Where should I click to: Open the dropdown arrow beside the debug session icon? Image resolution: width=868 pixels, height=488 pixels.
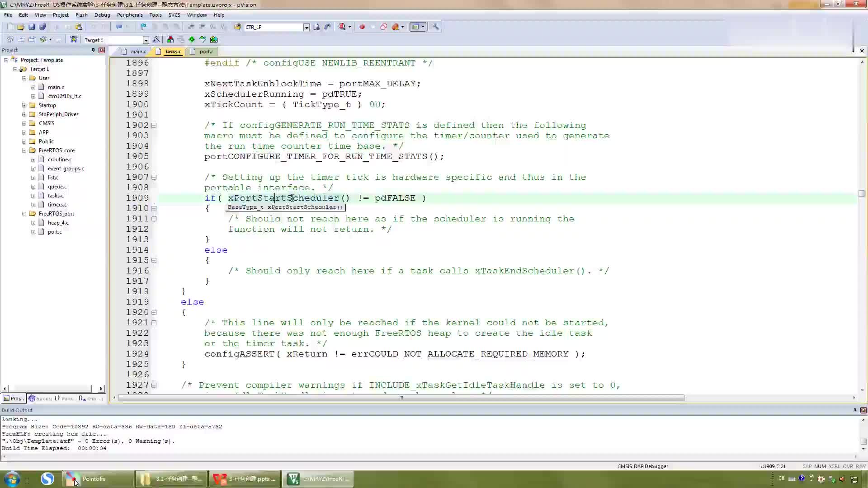click(x=349, y=27)
